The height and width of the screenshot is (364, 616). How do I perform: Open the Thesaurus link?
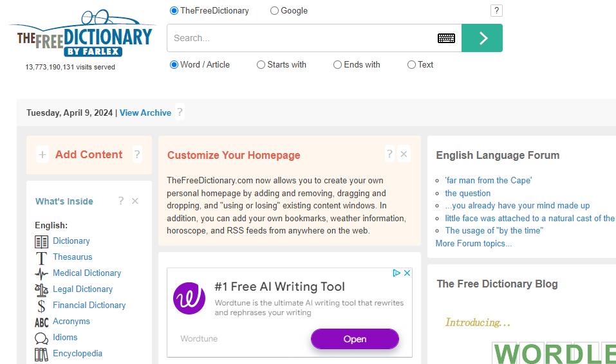coord(72,257)
